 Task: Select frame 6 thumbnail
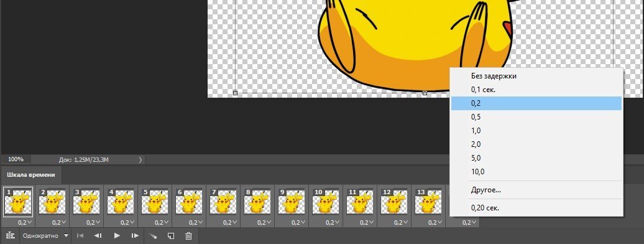pos(189,202)
